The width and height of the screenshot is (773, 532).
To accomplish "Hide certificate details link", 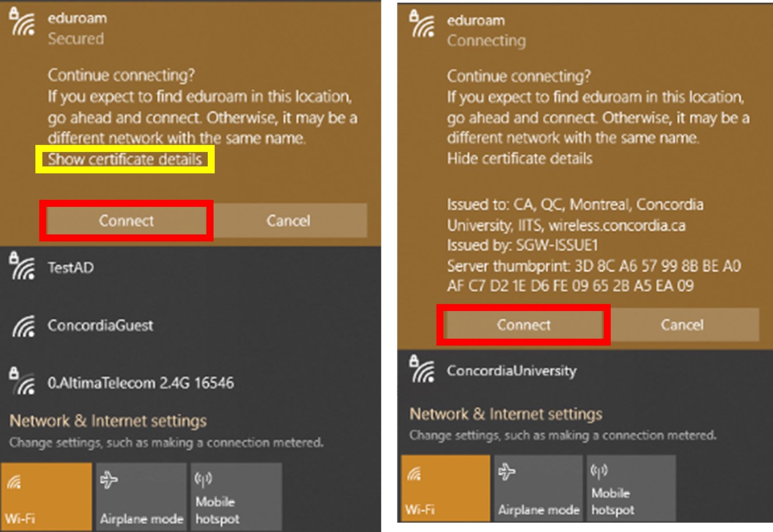I will [520, 158].
